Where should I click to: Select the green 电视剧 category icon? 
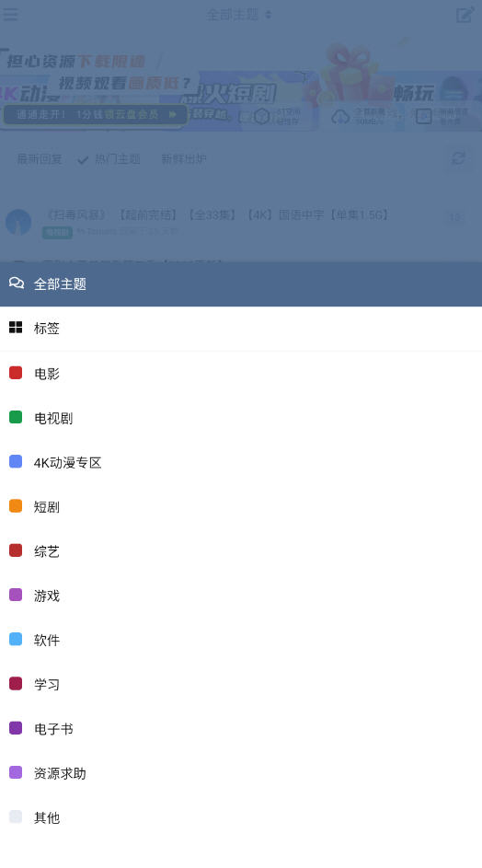tap(16, 417)
